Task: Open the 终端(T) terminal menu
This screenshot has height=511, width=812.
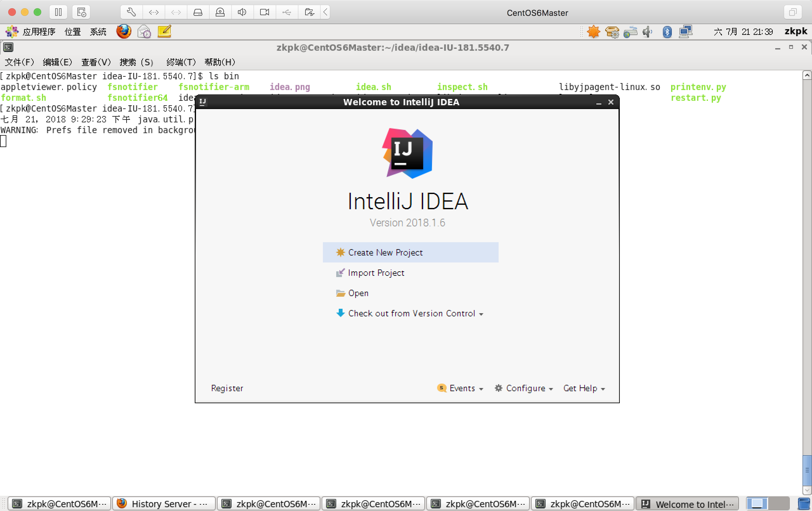Action: (x=181, y=62)
